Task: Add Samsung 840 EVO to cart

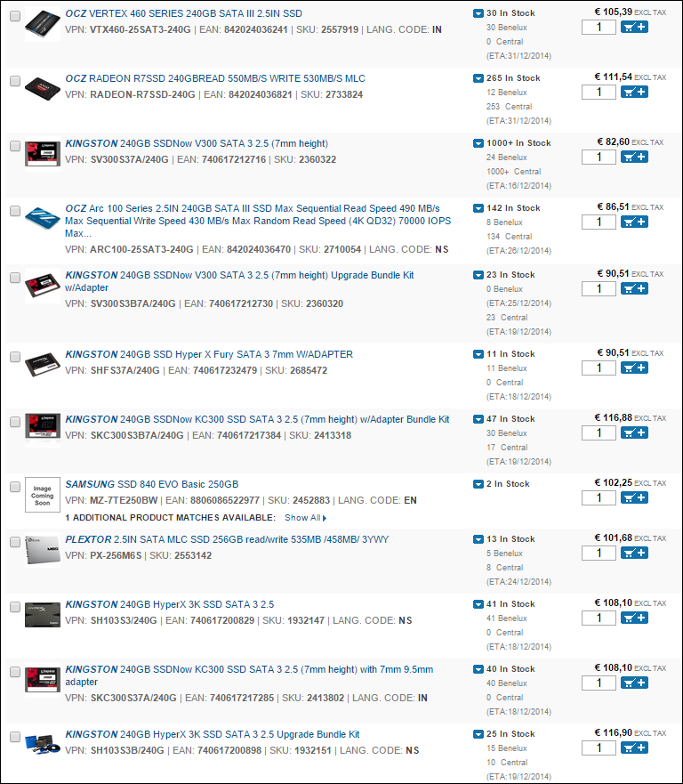Action: [x=634, y=498]
